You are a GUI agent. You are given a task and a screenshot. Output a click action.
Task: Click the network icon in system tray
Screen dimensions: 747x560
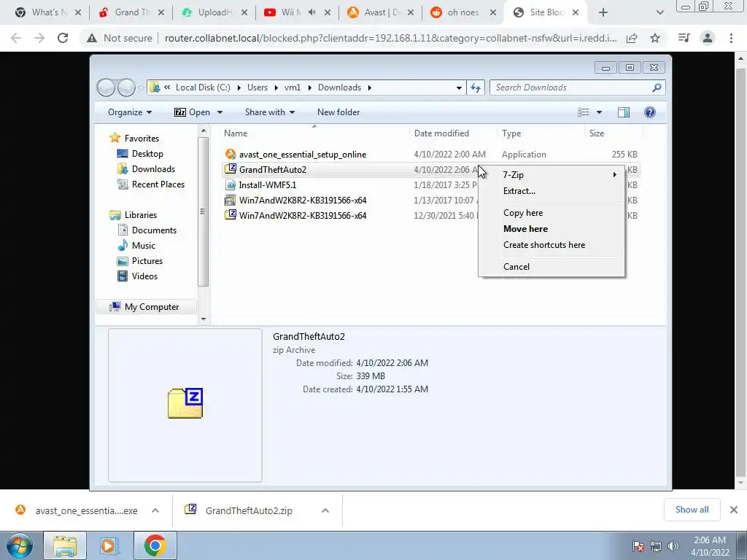[x=656, y=547]
